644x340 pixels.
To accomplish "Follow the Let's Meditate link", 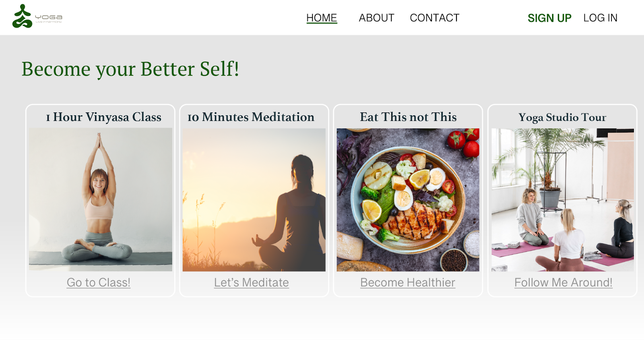I will pyautogui.click(x=252, y=282).
